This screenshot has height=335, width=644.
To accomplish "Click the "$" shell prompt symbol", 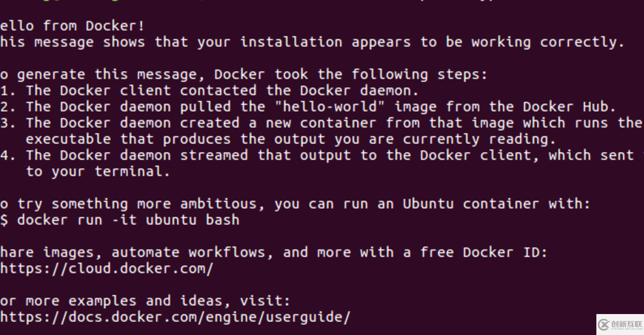I will tap(4, 220).
